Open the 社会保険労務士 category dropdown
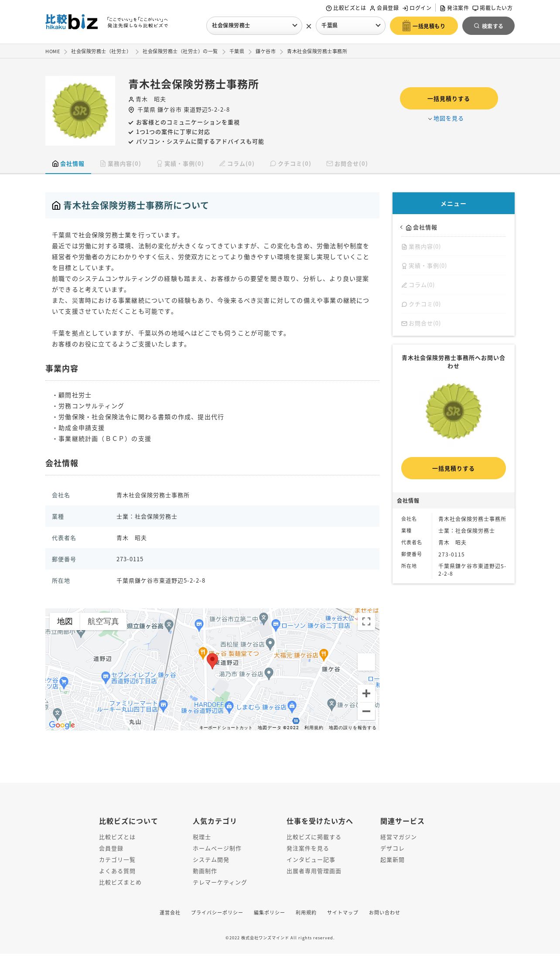 pyautogui.click(x=254, y=26)
